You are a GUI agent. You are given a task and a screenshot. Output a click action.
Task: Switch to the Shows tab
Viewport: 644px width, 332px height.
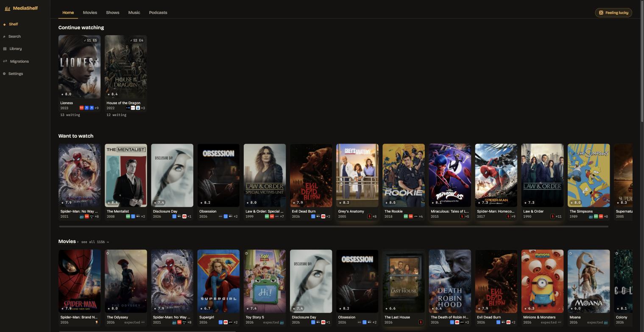click(x=112, y=13)
